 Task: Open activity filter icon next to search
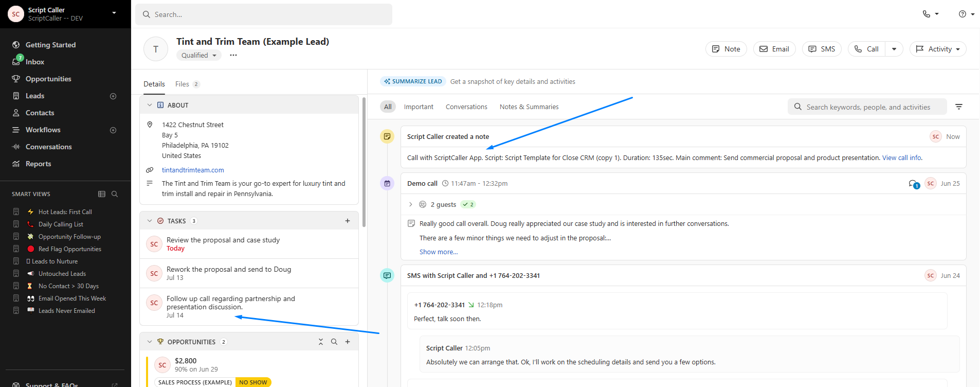pos(959,107)
